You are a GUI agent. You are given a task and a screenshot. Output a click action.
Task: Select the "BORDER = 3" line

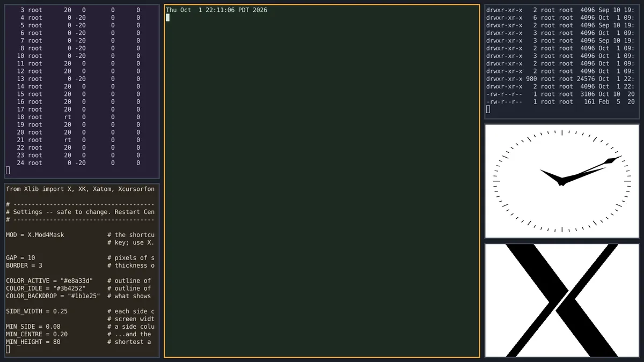click(x=24, y=265)
